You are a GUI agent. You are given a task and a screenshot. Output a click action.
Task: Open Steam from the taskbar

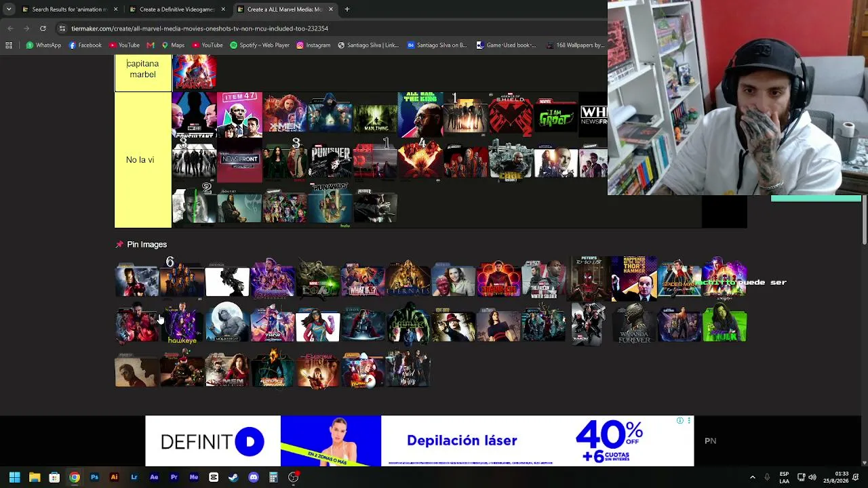coord(233,477)
